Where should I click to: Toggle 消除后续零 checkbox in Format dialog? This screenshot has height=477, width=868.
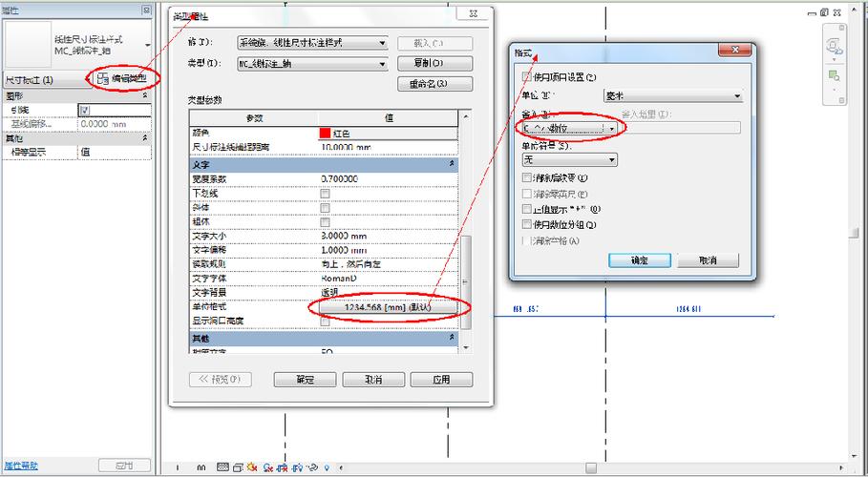(527, 178)
